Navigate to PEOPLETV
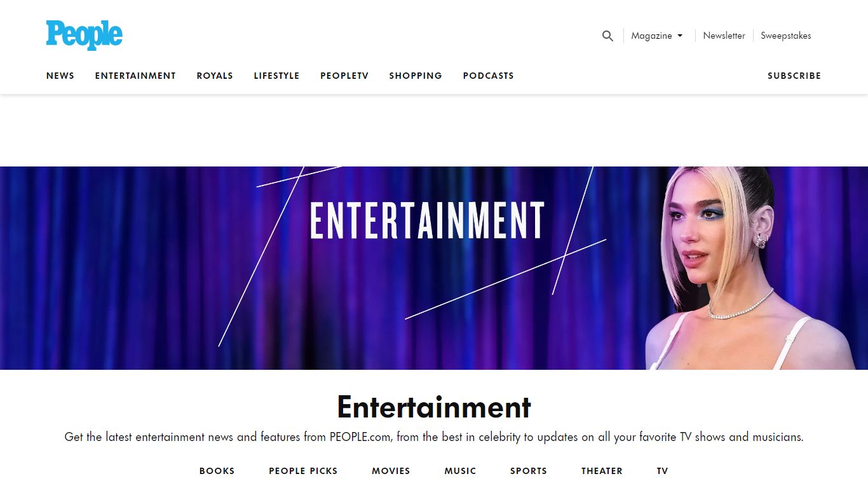868x488 pixels. (344, 76)
